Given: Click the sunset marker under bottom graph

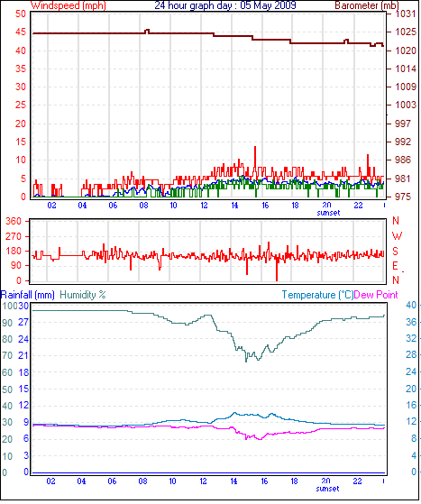Looking at the screenshot, I should [327, 489].
